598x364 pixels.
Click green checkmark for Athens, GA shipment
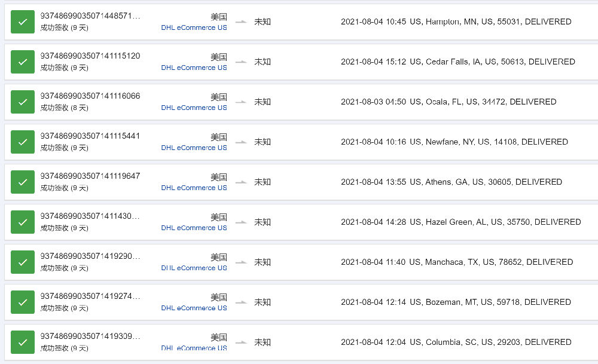23,182
